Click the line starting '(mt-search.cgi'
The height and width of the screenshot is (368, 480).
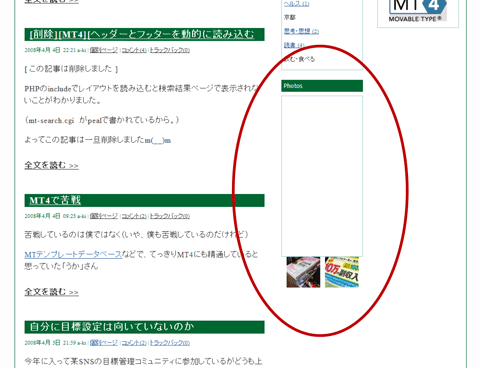102,120
